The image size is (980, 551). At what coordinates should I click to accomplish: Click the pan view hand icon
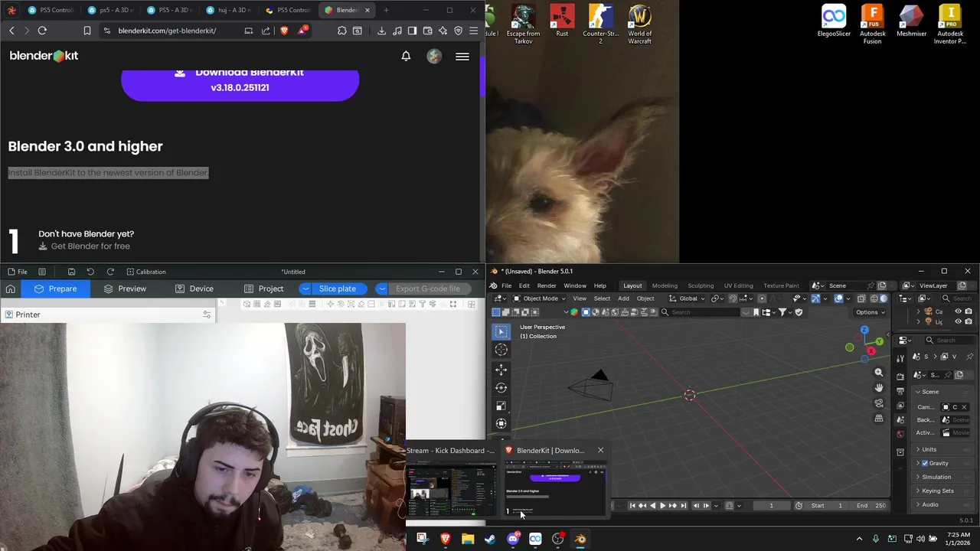click(x=879, y=388)
